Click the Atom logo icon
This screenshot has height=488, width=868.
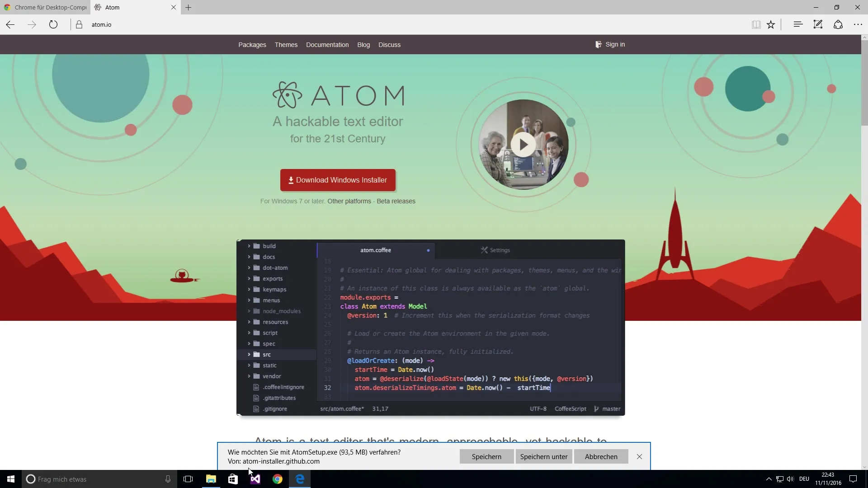coord(287,95)
